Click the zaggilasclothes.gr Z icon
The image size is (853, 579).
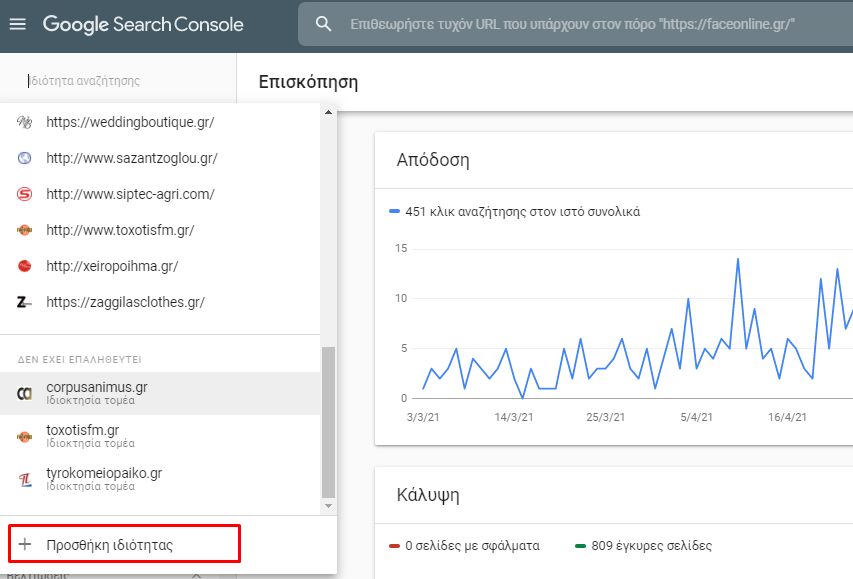24,301
